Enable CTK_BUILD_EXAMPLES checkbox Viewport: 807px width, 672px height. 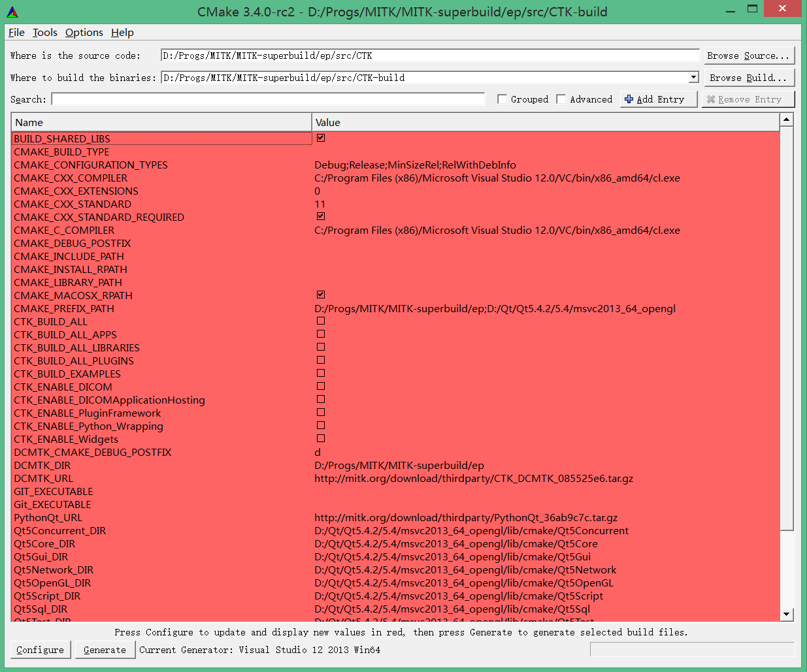click(321, 373)
